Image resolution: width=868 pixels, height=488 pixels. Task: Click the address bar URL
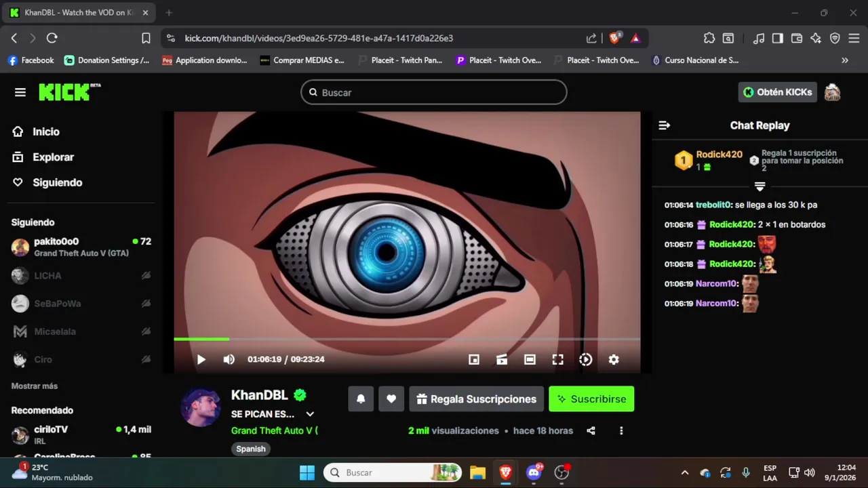(319, 39)
